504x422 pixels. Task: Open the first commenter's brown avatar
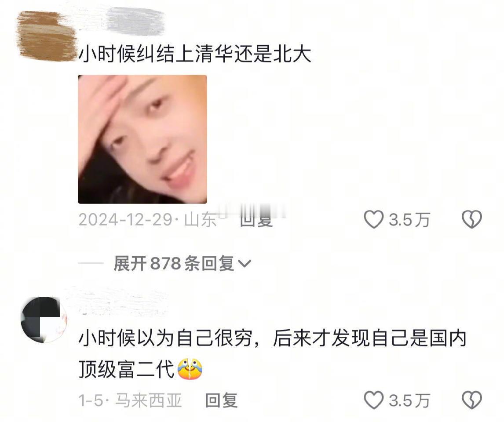pyautogui.click(x=47, y=35)
